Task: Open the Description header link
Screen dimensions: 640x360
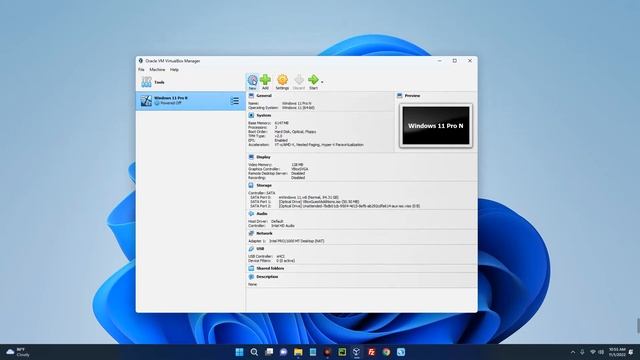Action: pyautogui.click(x=267, y=277)
